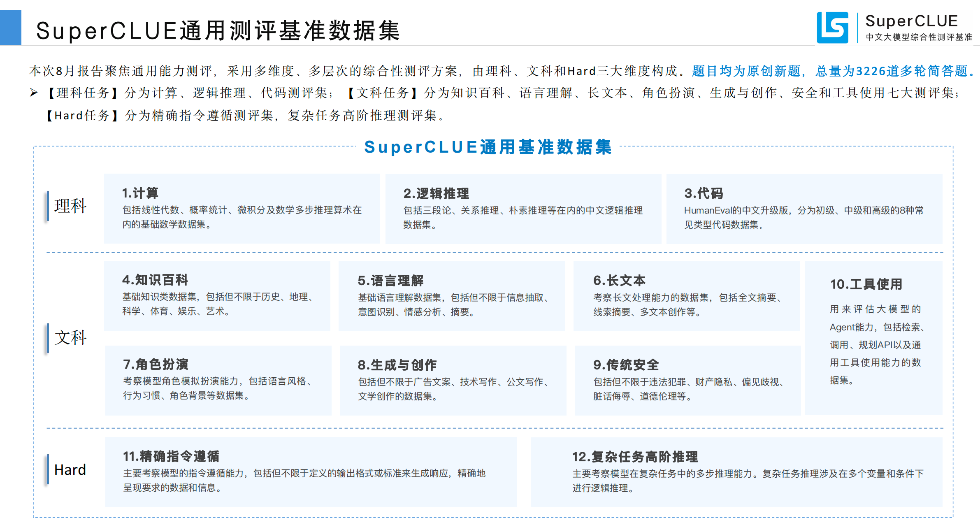
Task: Click the blue square beside the slide title
Action: tap(10, 28)
